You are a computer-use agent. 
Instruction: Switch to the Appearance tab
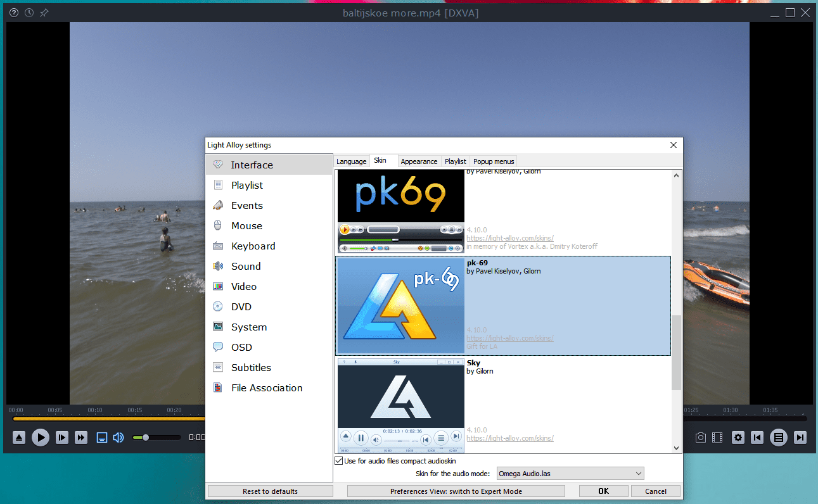click(x=419, y=161)
